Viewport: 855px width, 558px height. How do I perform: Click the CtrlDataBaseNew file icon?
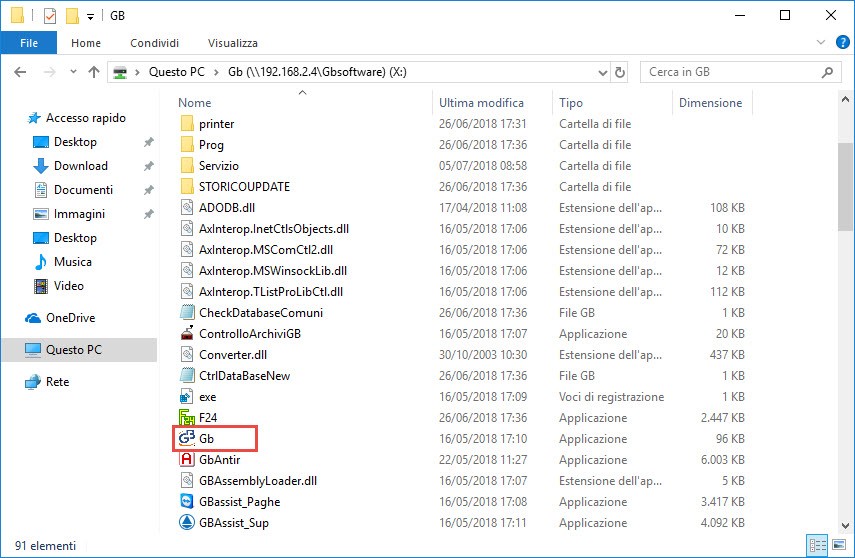pyautogui.click(x=187, y=375)
